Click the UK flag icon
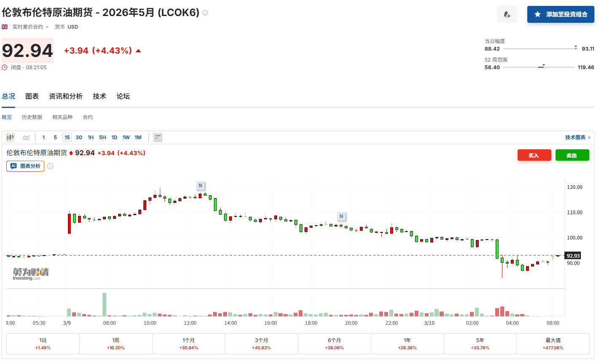 pyautogui.click(x=5, y=27)
